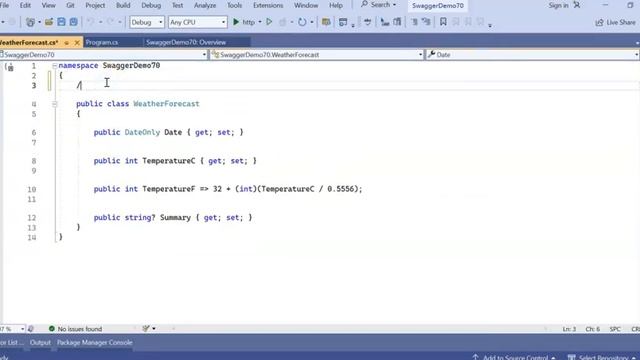640x360 pixels.
Task: Switch to the Program.cs tab
Action: [x=102, y=42]
